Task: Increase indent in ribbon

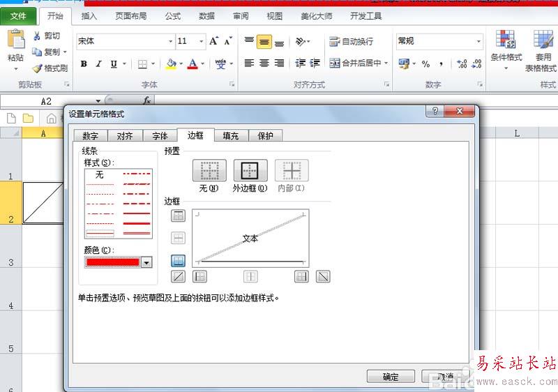Action: pyautogui.click(x=315, y=63)
